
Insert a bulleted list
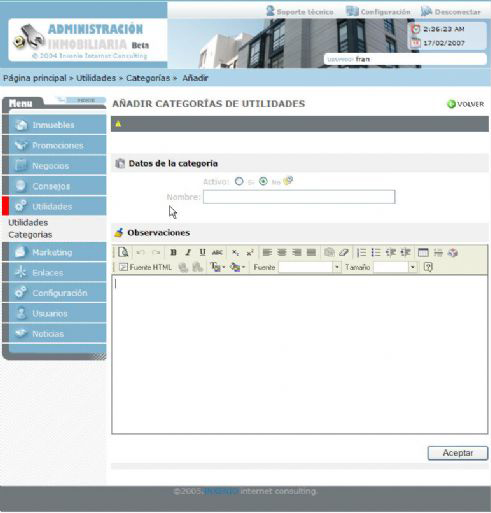[376, 252]
